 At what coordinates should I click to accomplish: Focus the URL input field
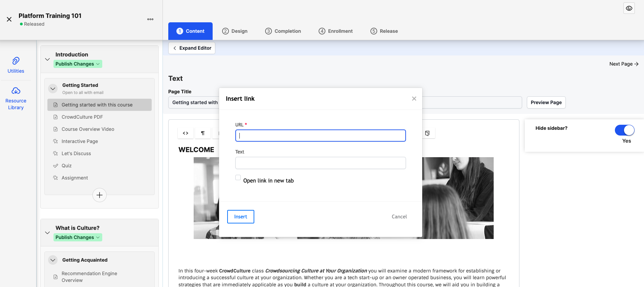(x=321, y=136)
